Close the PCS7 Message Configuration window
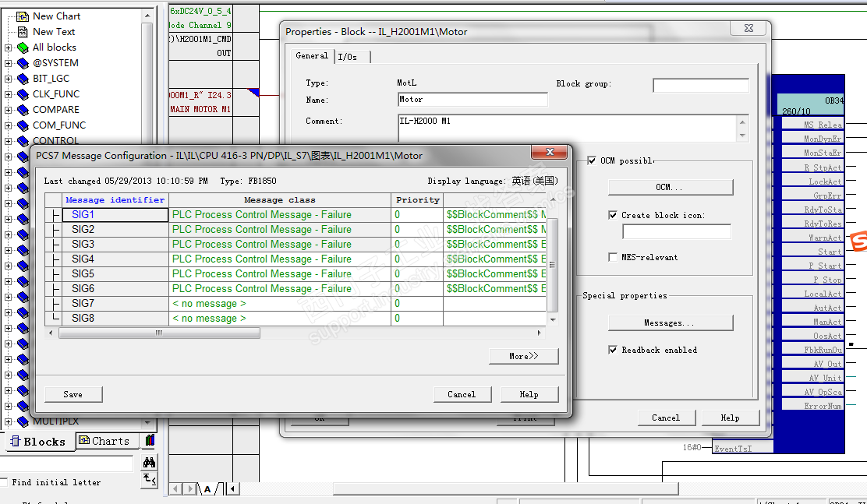The height and width of the screenshot is (504, 867). (550, 152)
